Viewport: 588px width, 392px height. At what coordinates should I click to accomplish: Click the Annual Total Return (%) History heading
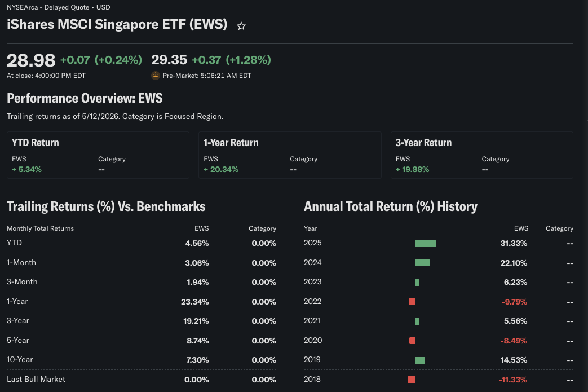click(x=390, y=206)
